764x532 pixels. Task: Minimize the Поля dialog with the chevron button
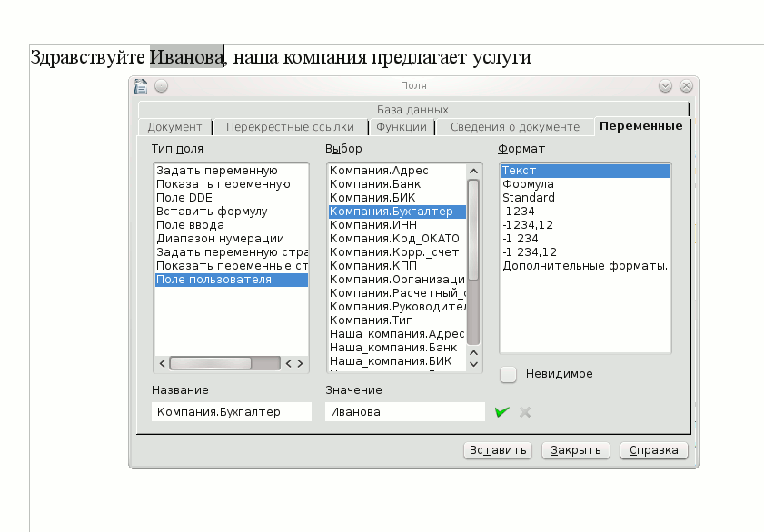coord(665,86)
